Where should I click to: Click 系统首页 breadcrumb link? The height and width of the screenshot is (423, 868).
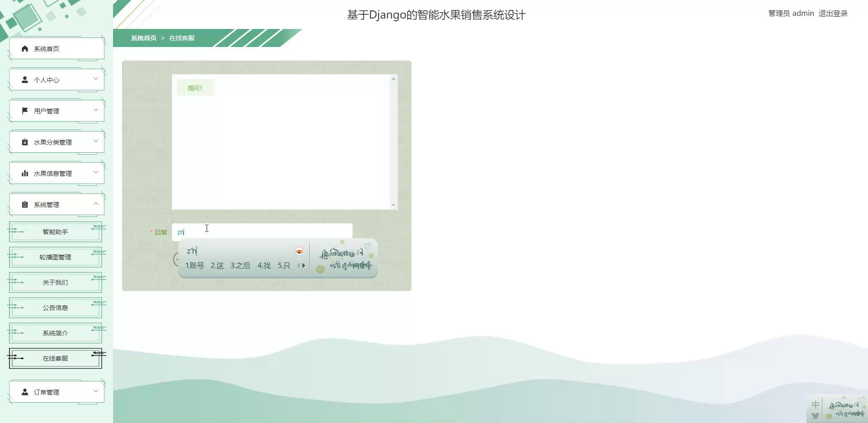[144, 38]
